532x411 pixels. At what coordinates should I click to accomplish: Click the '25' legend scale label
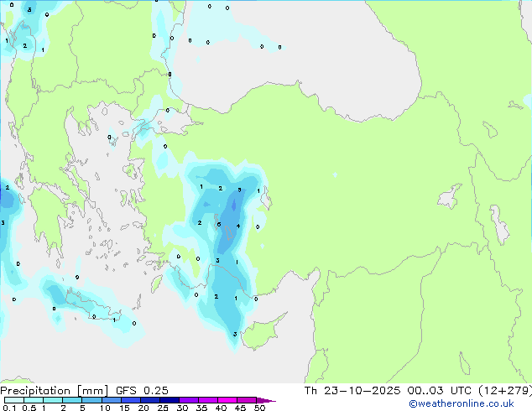tap(163, 408)
